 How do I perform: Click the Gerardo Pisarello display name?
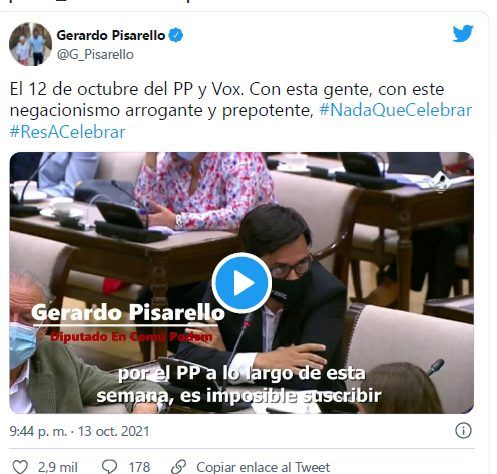(111, 35)
